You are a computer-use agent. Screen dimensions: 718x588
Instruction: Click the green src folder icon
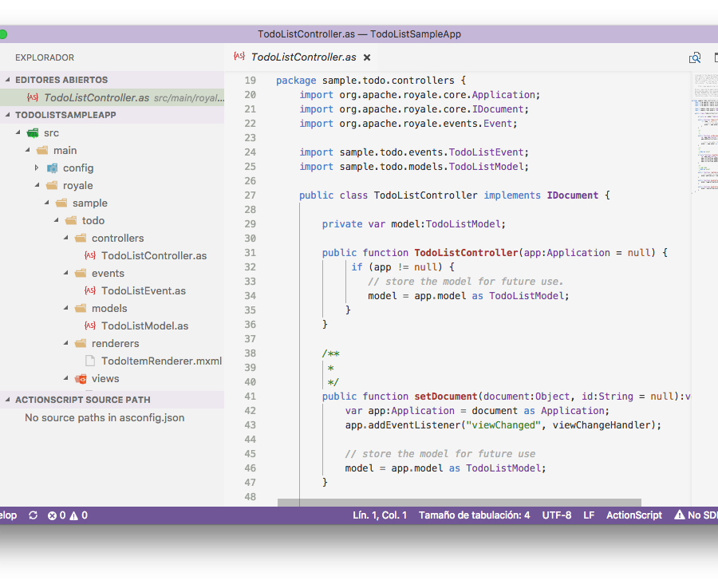point(33,132)
